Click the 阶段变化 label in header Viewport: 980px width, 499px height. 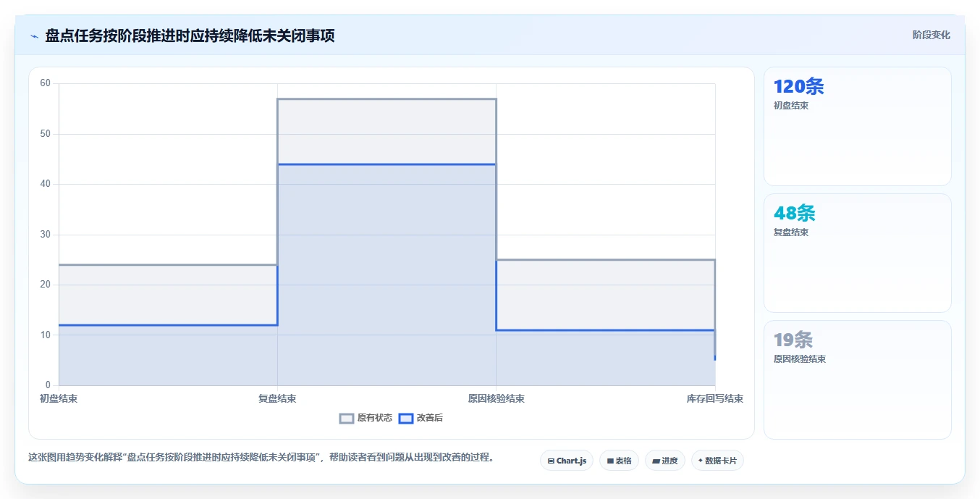pyautogui.click(x=931, y=35)
